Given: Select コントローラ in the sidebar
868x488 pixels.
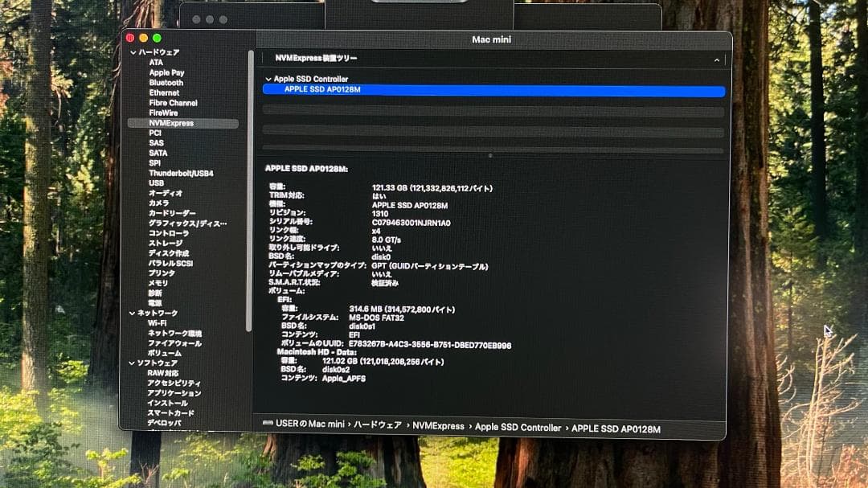Looking at the screenshot, I should click(168, 234).
